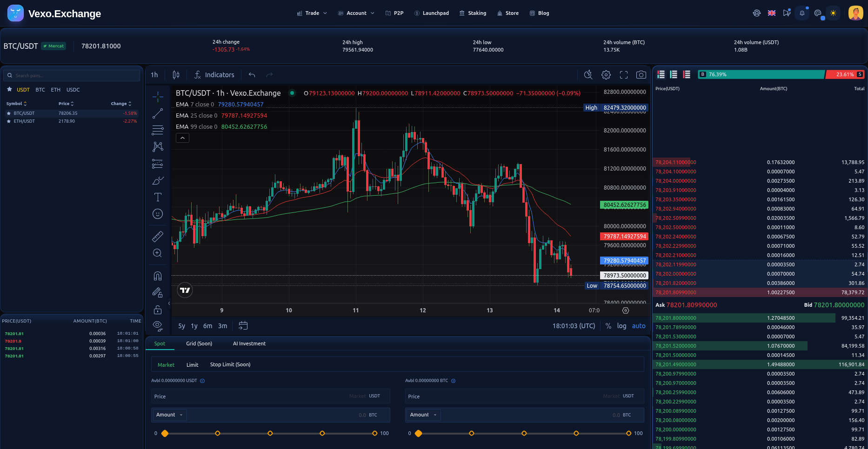This screenshot has width=868, height=449.
Task: Toggle hide all drawings eye icon
Action: point(158,325)
